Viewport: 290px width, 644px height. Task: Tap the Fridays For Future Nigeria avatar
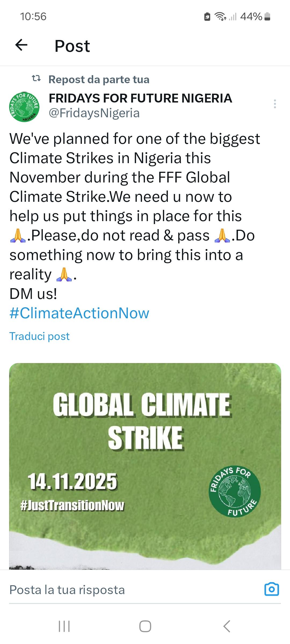tap(24, 107)
